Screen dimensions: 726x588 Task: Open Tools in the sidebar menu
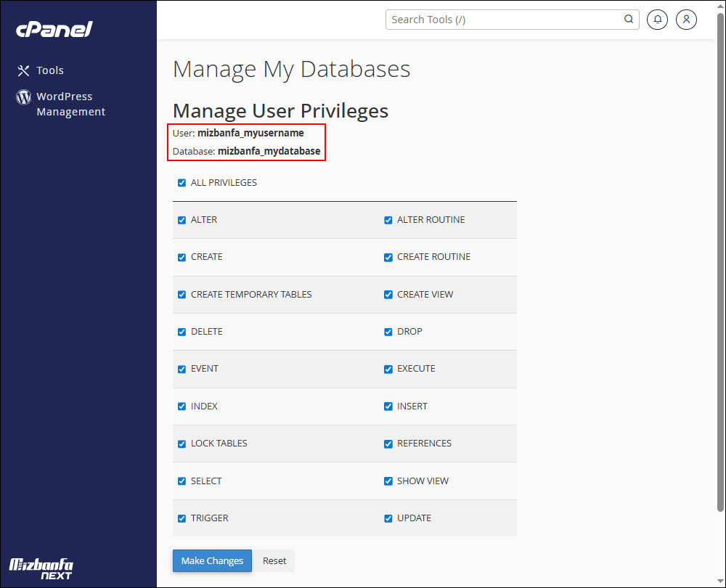coord(50,70)
